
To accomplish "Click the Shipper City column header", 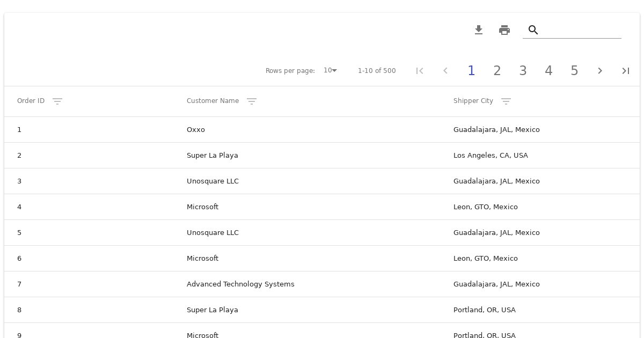I will pyautogui.click(x=473, y=101).
